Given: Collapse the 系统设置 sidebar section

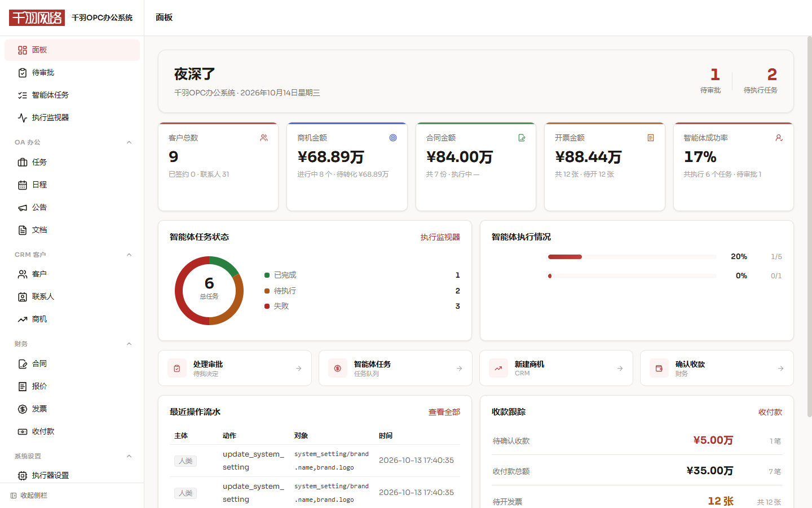Looking at the screenshot, I should pos(129,456).
